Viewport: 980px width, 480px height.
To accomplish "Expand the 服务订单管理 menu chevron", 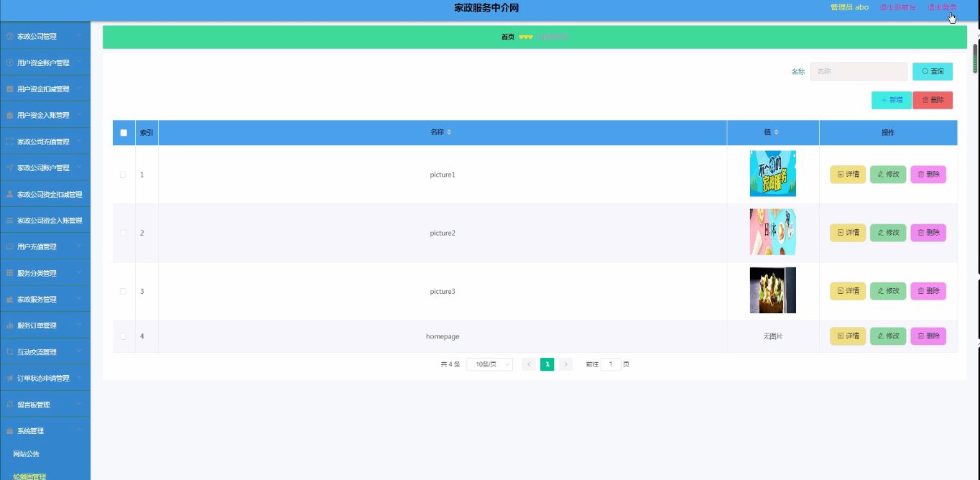I will 79,324.
